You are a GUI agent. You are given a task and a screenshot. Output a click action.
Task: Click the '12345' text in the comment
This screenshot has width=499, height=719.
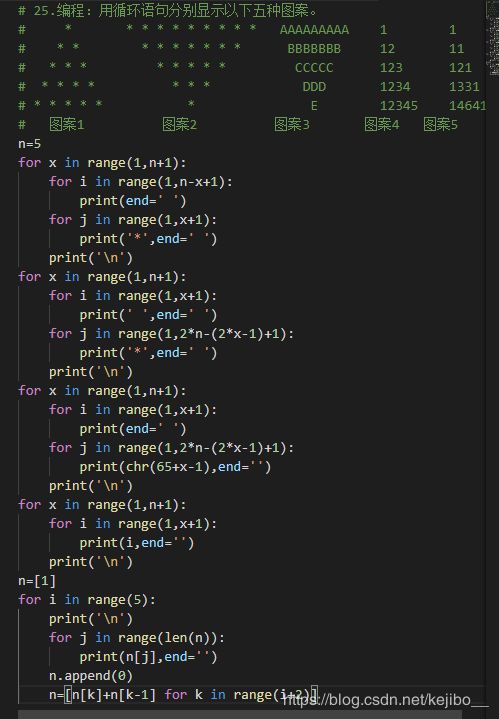(399, 106)
